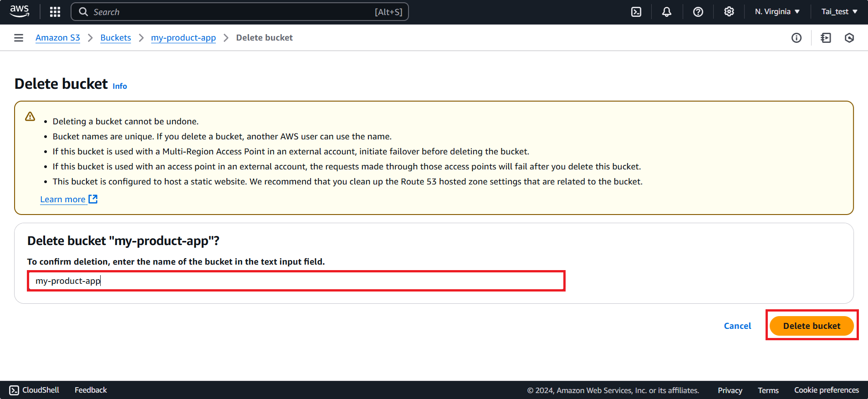This screenshot has height=399, width=868.
Task: Click the external link icon beside Learn more
Action: 93,199
